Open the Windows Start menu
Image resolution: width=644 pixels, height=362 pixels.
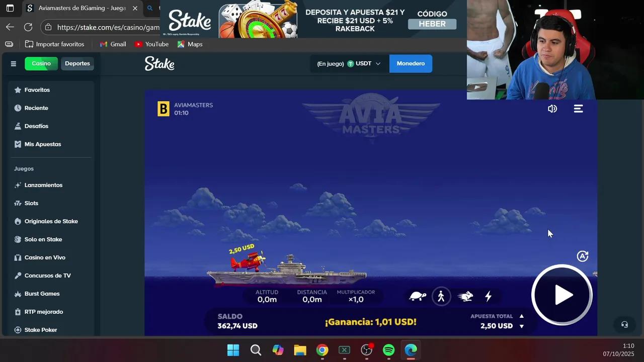tap(233, 350)
